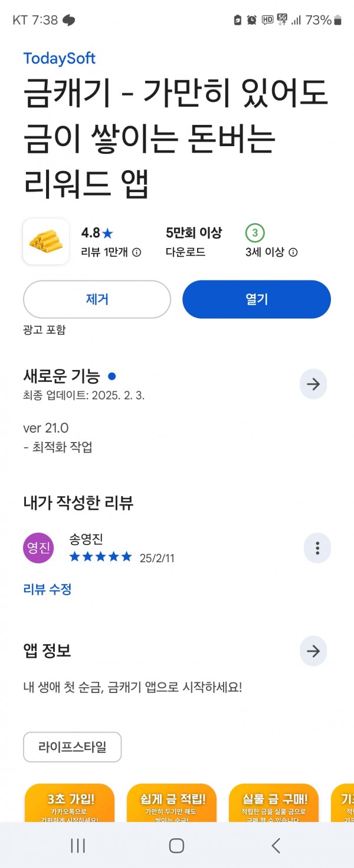Open the 실물 금 구매 screenshot thumbnail
The height and width of the screenshot is (868, 354).
[x=274, y=803]
